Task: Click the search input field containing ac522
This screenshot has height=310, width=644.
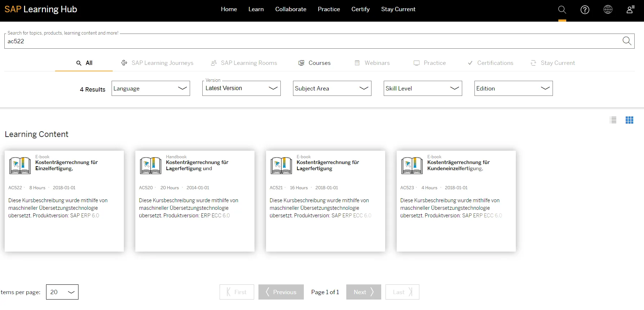Action: pos(310,41)
